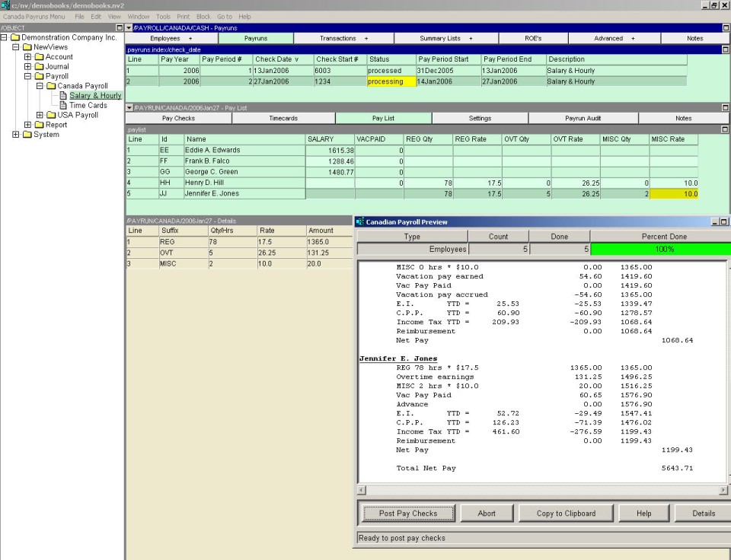The height and width of the screenshot is (560, 731).
Task: Select the yellow MISC Rate cell for Jennifer
Action: 674,194
